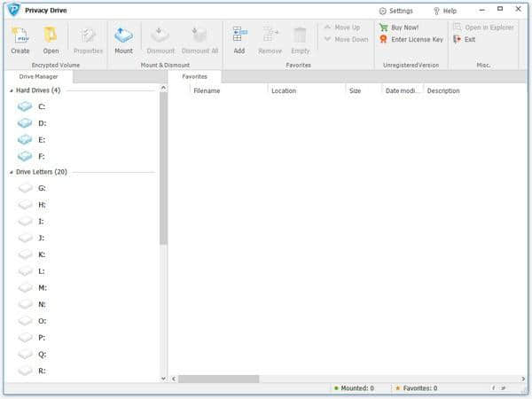Switch to the Favorites tab

point(194,77)
